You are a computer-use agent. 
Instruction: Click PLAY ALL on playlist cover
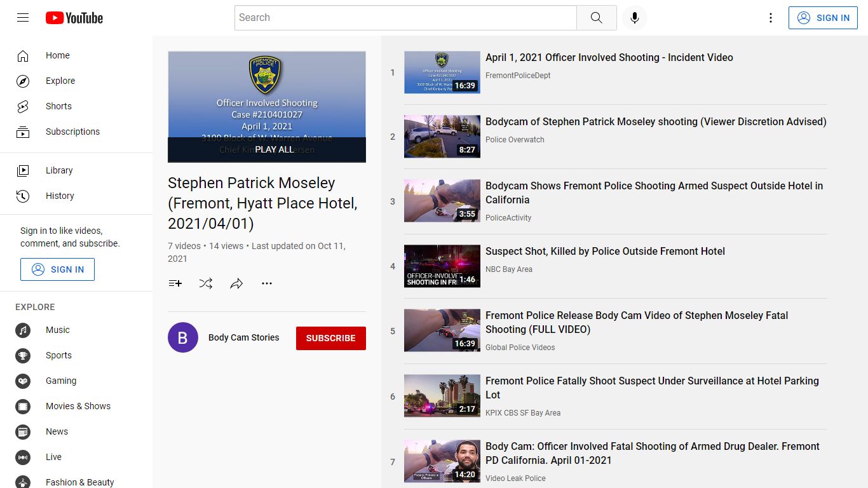point(267,149)
